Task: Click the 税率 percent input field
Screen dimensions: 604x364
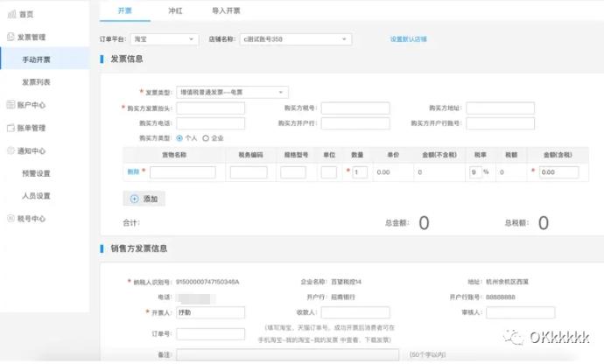Action: click(475, 172)
